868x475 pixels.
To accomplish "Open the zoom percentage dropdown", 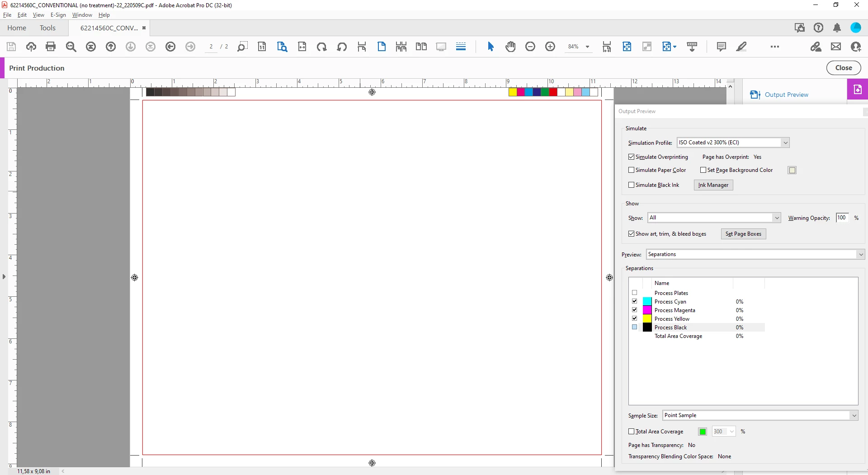I will pos(587,47).
